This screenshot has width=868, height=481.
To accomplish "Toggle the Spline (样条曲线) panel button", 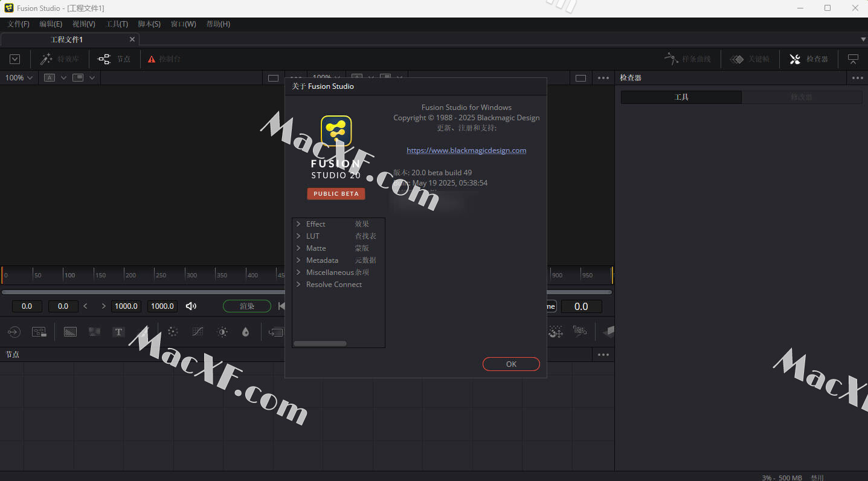I will tap(687, 59).
